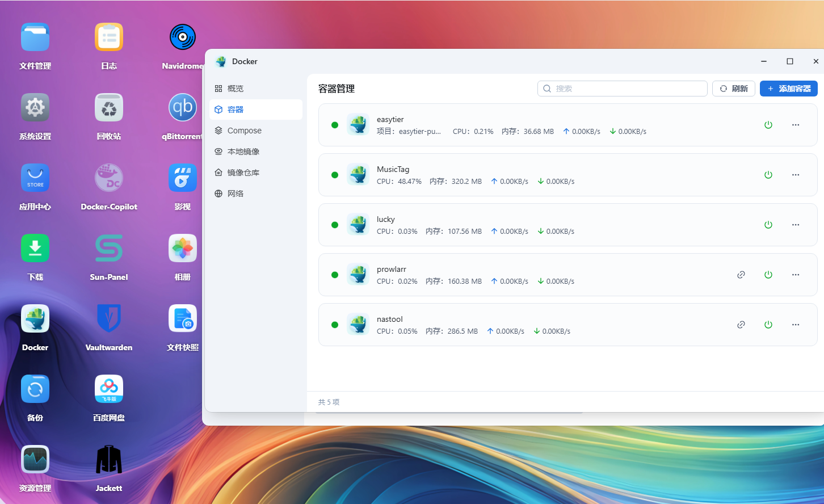Click the lucky container icon
824x504 pixels.
coord(358,225)
